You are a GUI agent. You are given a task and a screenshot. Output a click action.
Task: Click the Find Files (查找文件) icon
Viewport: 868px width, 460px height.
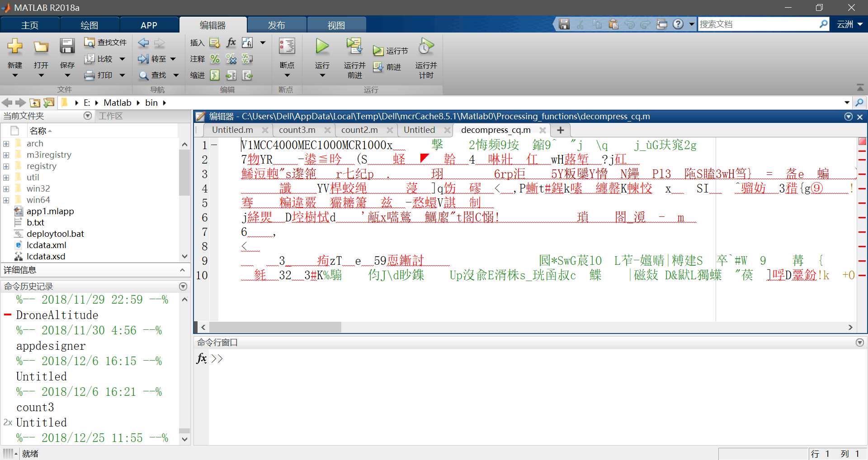[90, 42]
